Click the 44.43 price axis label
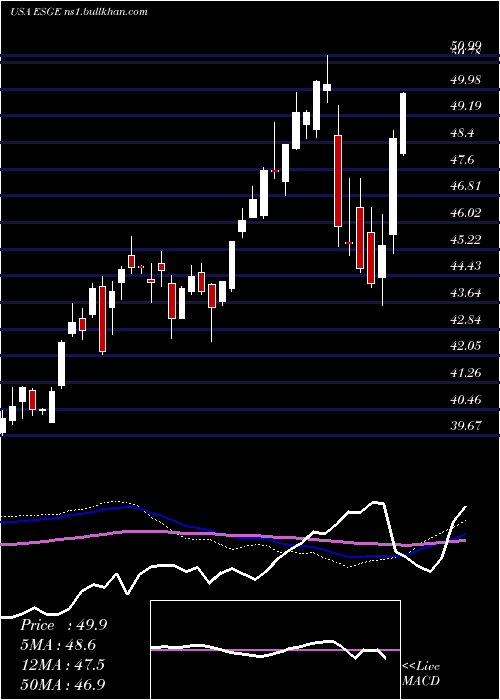The image size is (500, 700). point(466,266)
